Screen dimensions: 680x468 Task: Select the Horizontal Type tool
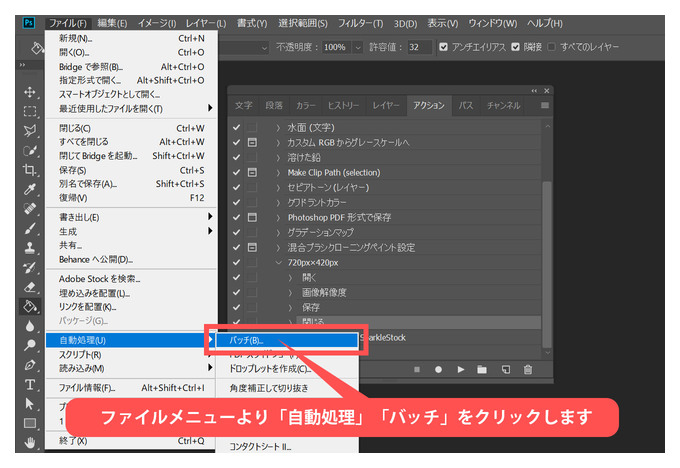[x=29, y=384]
